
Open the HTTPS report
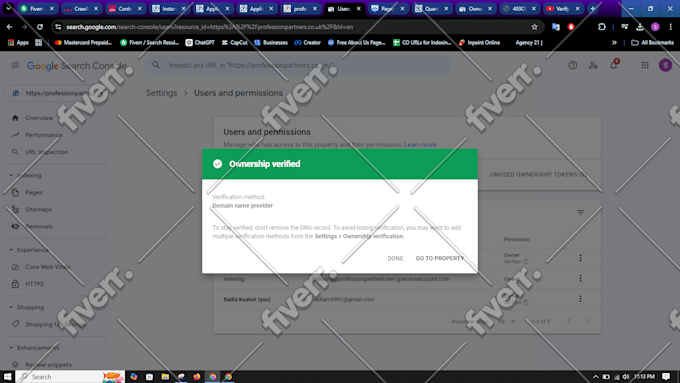click(x=34, y=284)
